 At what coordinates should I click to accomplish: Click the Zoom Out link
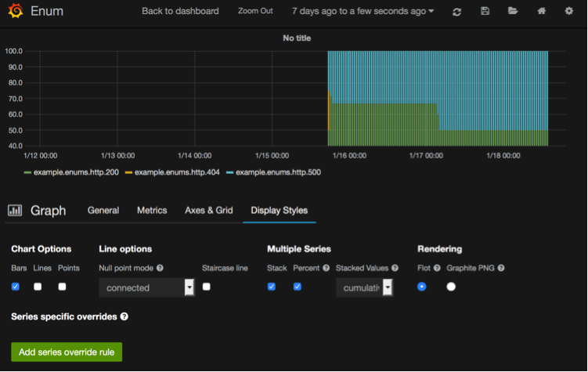pyautogui.click(x=255, y=11)
